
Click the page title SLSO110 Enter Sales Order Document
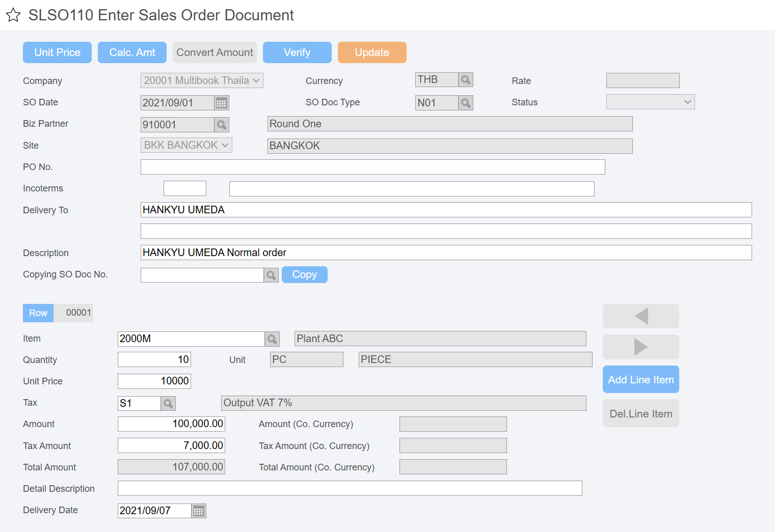(x=161, y=15)
